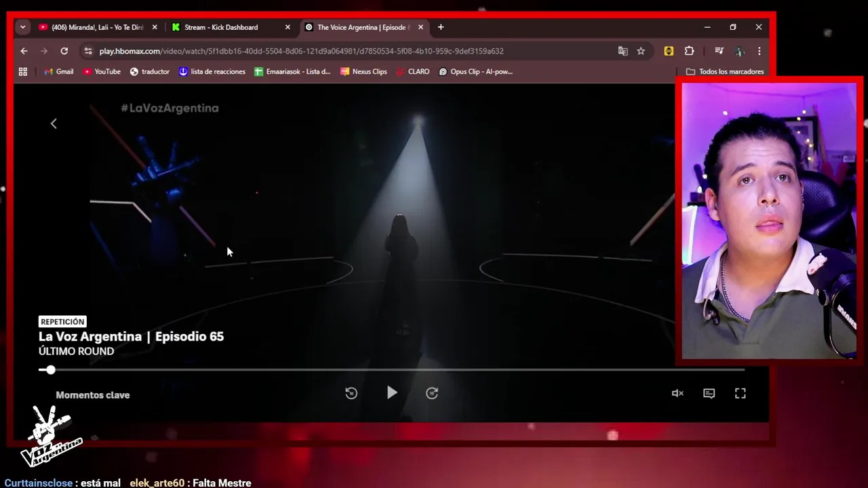Select The Voice Argentina Episode tab
The width and height of the screenshot is (868, 488).
pos(363,27)
